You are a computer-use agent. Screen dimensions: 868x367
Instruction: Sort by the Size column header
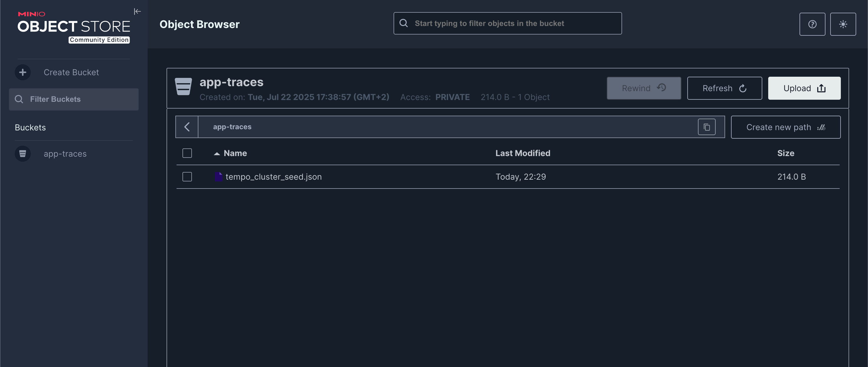[785, 153]
